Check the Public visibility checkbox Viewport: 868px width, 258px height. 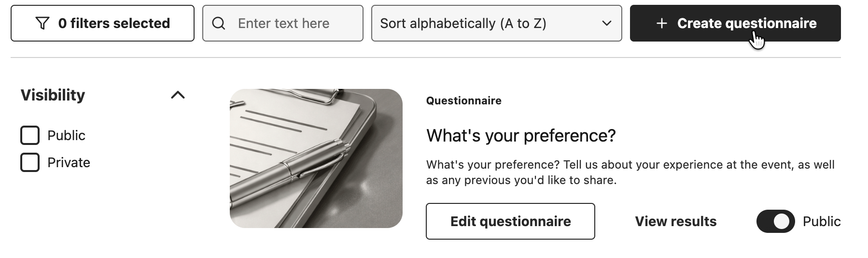tap(30, 135)
